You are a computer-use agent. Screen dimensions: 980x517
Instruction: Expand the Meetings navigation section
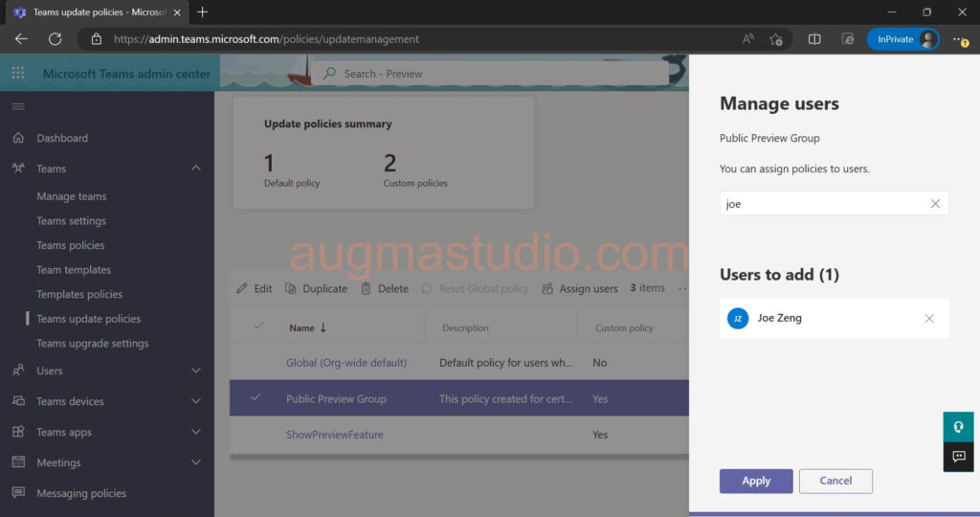196,462
